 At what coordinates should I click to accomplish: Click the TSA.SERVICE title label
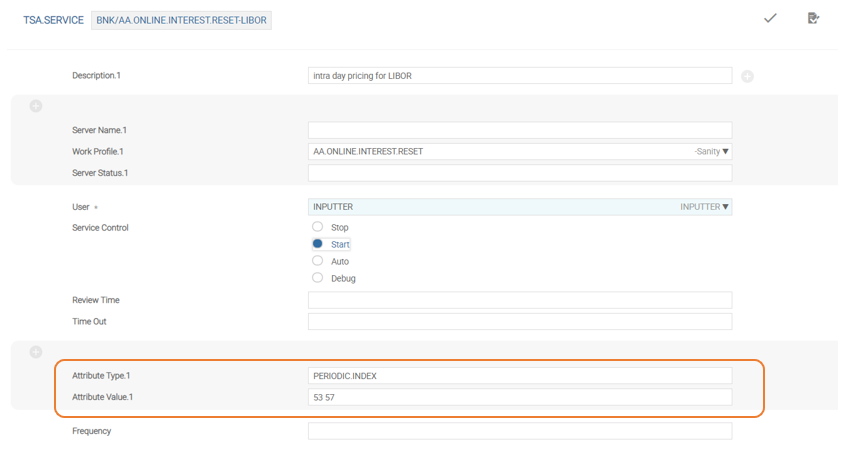(52, 20)
